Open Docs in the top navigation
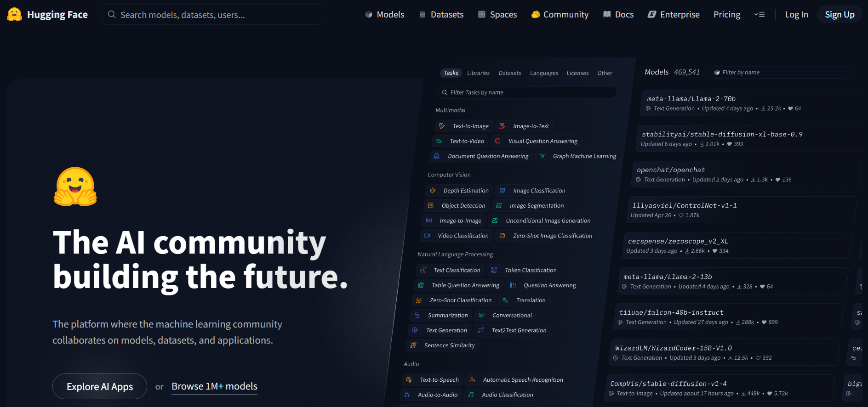The image size is (868, 407). click(x=618, y=15)
